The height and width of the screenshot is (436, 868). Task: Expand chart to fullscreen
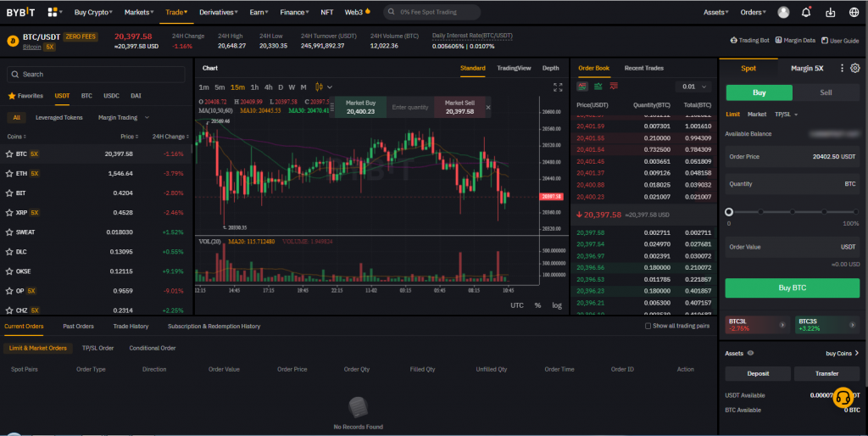(558, 87)
